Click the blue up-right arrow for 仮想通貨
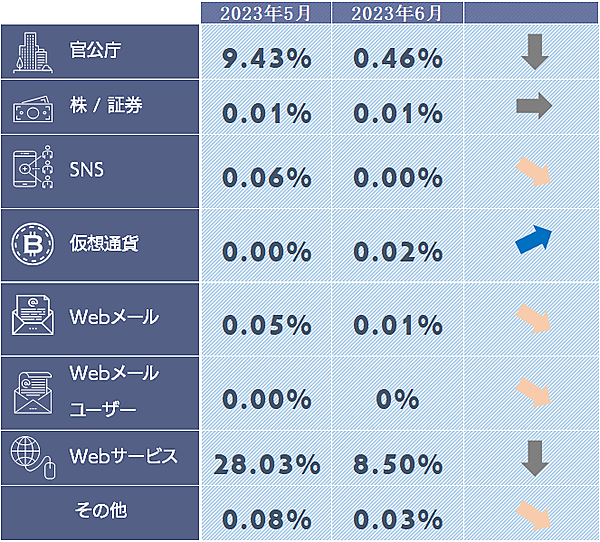 tap(534, 241)
